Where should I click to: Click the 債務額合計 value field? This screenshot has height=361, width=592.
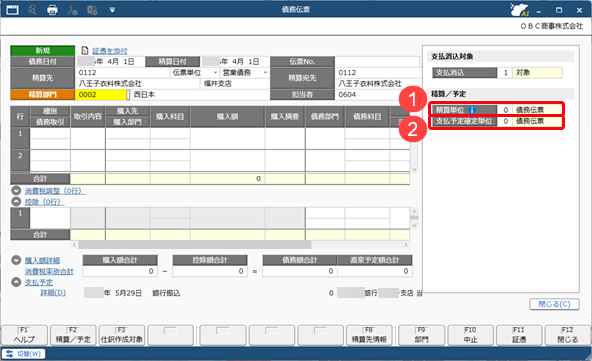click(299, 271)
